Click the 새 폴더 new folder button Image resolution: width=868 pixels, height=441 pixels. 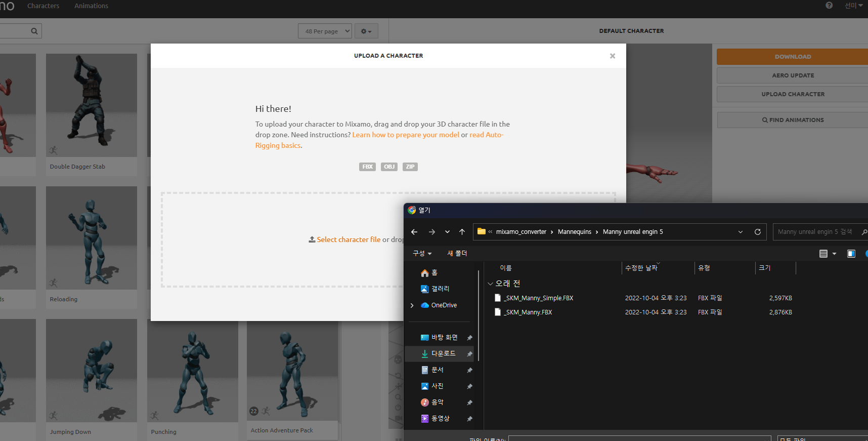pos(457,253)
